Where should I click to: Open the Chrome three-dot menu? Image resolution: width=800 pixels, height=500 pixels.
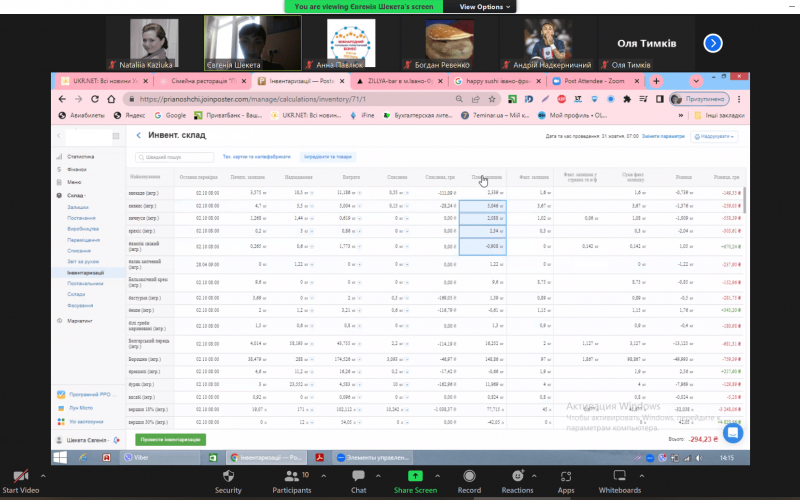(x=739, y=99)
